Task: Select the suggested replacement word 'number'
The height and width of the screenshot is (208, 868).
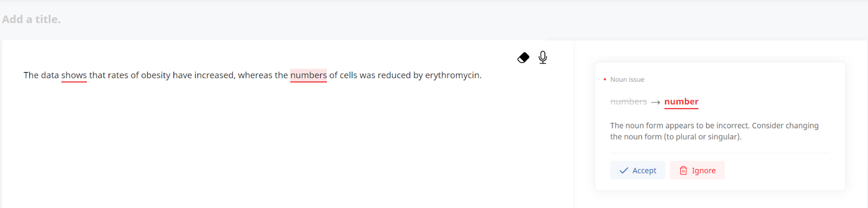Action: click(x=681, y=102)
